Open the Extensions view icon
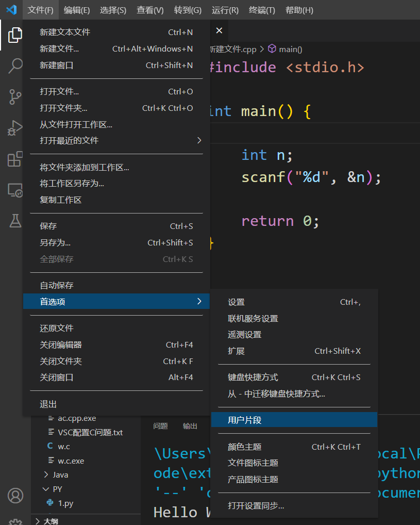 tap(15, 159)
